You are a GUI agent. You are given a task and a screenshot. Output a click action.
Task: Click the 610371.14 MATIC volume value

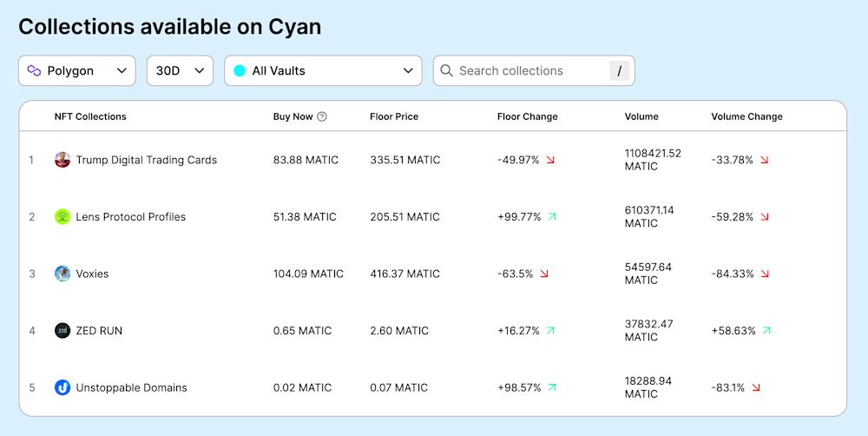pos(649,216)
